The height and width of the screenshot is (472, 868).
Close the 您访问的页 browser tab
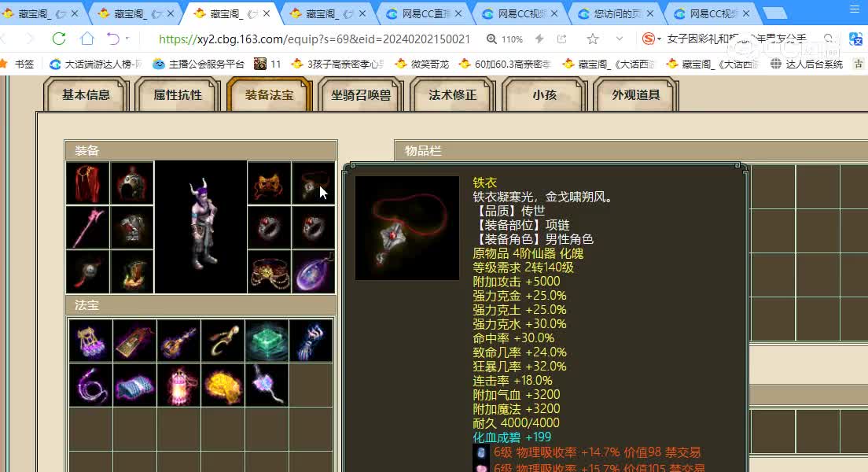tap(650, 13)
